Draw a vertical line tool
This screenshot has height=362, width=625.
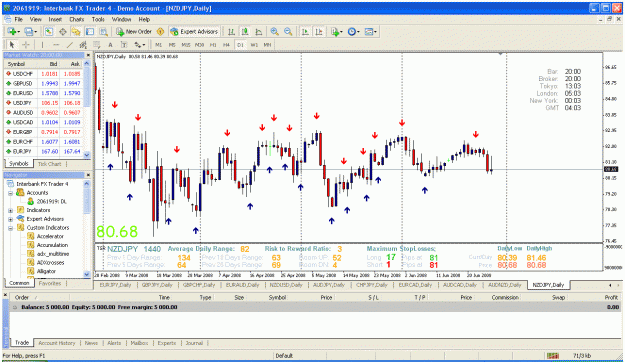point(42,45)
